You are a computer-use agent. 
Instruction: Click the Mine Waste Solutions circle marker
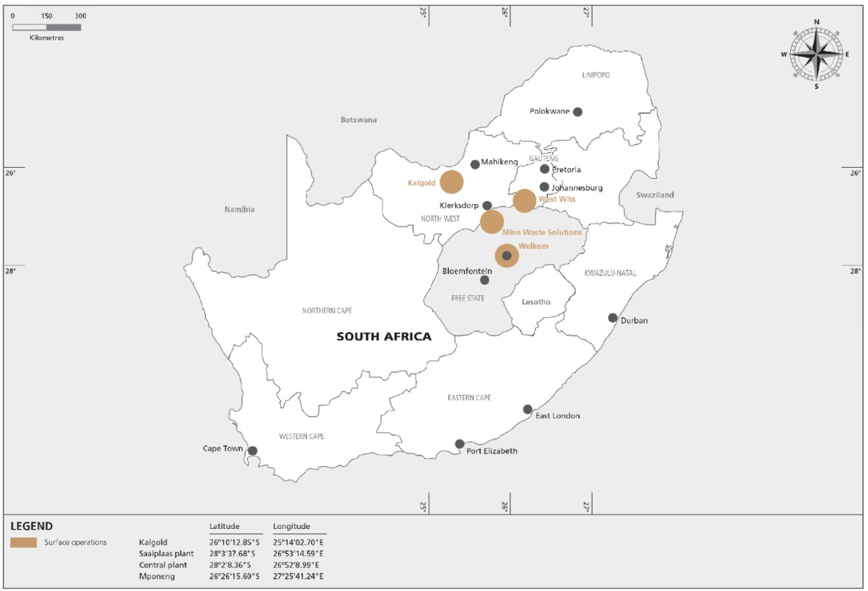492,222
